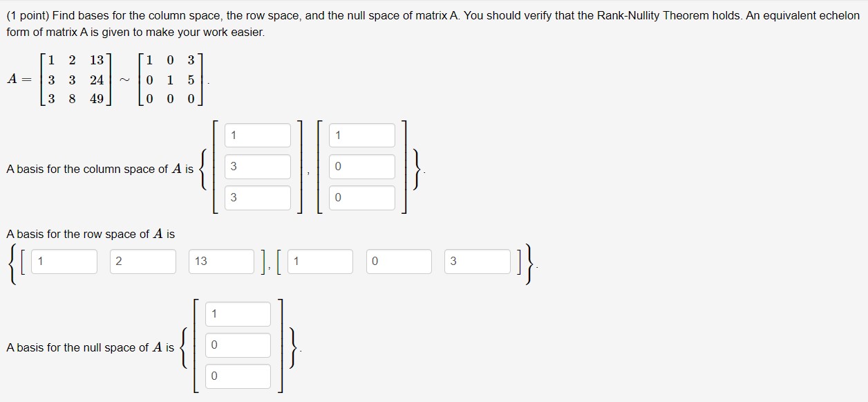The image size is (868, 402).
Task: Click bottom entry of null space vector
Action: pyautogui.click(x=238, y=376)
